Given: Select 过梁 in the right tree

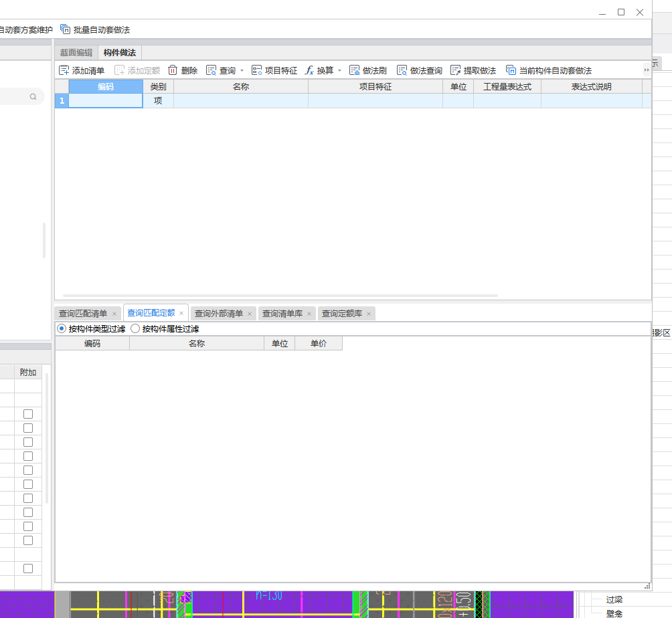Looking at the screenshot, I should (614, 599).
